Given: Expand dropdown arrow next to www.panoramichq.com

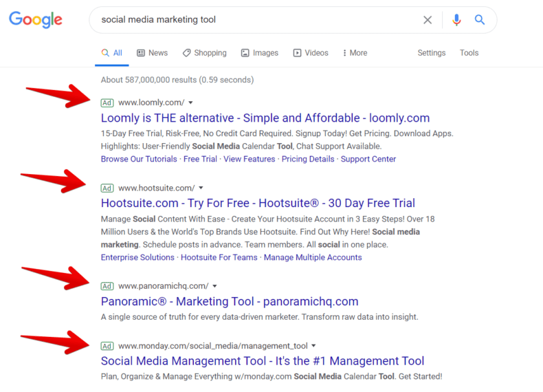Looking at the screenshot, I should 214,286.
